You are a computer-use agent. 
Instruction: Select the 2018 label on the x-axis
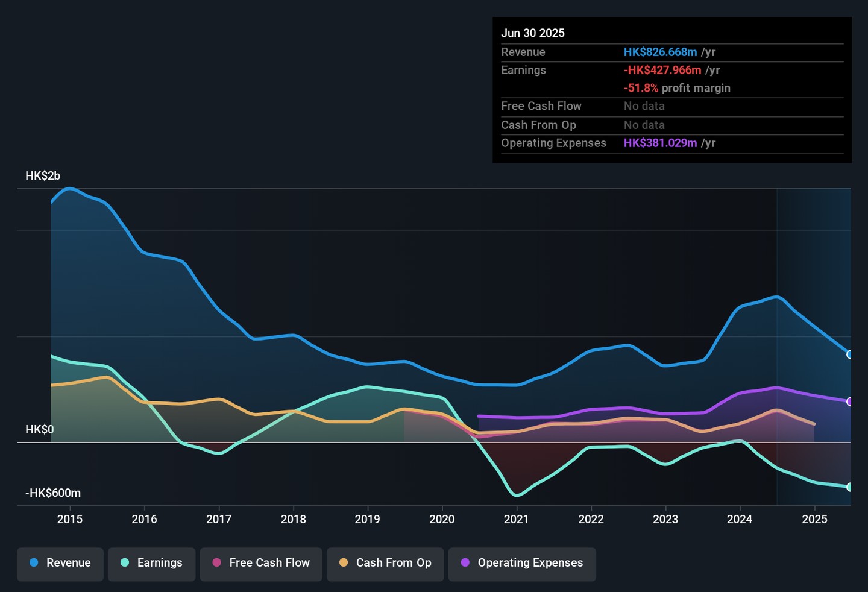click(x=293, y=520)
